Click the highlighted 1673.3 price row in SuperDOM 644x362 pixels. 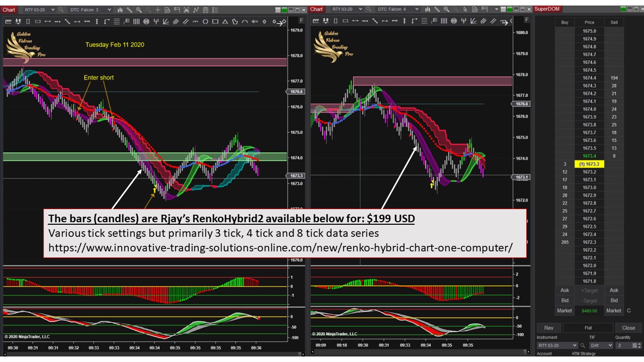pos(590,164)
